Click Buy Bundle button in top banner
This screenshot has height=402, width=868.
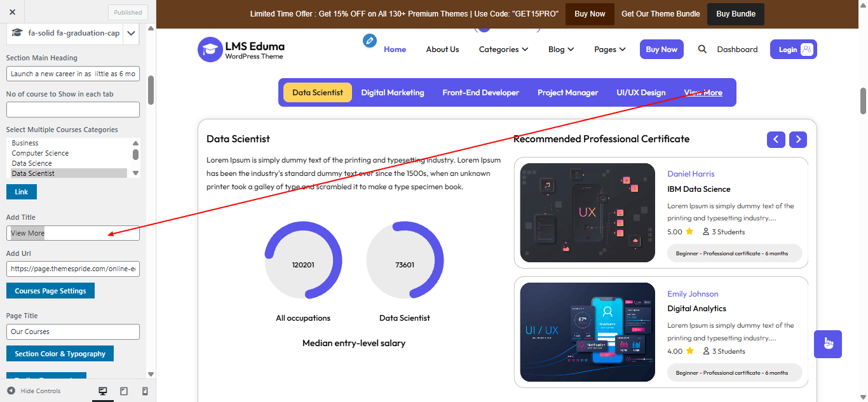pos(735,14)
